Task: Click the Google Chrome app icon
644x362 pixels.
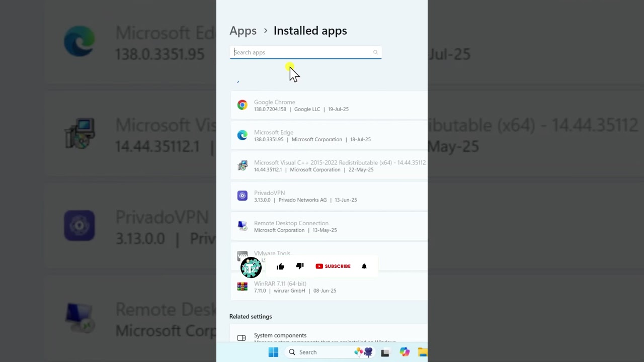Action: point(243,105)
